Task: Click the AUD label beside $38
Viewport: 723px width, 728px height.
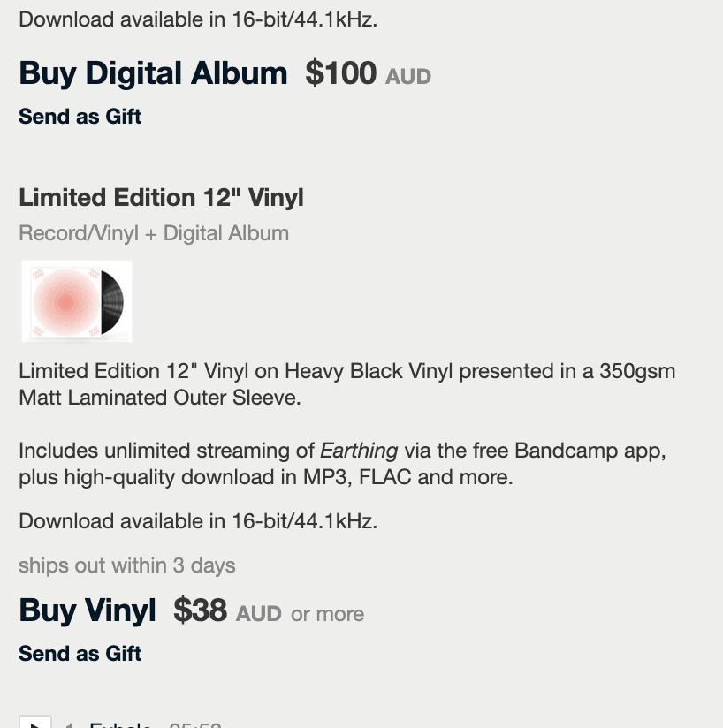Action: click(x=258, y=614)
